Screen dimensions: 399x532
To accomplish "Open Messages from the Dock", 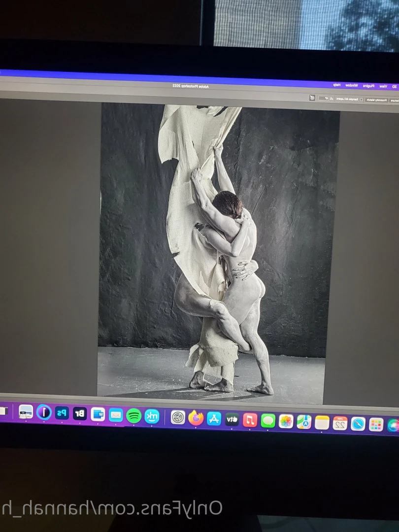I will click(268, 421).
